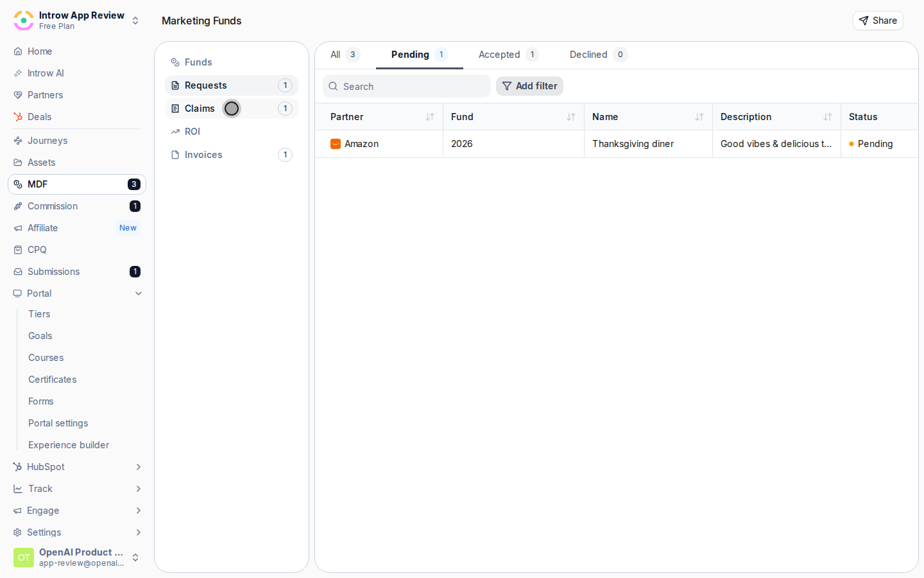This screenshot has width=924, height=578.
Task: Click the OT user avatar
Action: (24, 557)
